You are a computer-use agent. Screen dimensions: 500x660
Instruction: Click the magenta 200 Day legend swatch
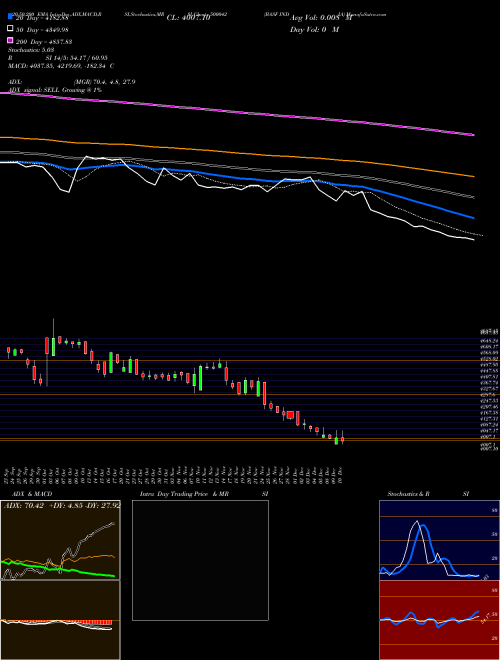10,41
